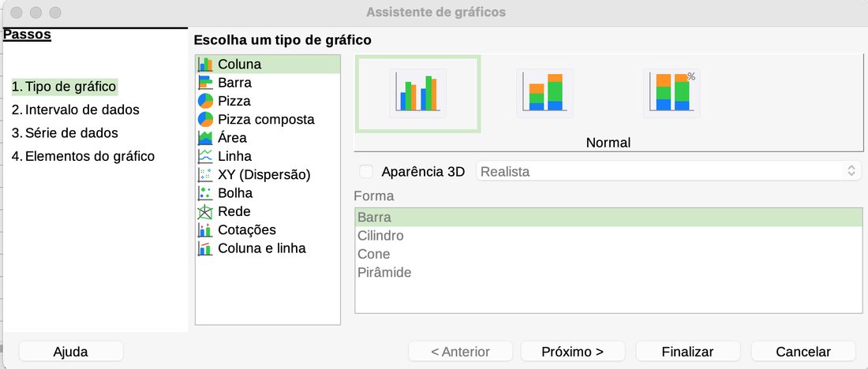Click the < Anterior button

[461, 352]
